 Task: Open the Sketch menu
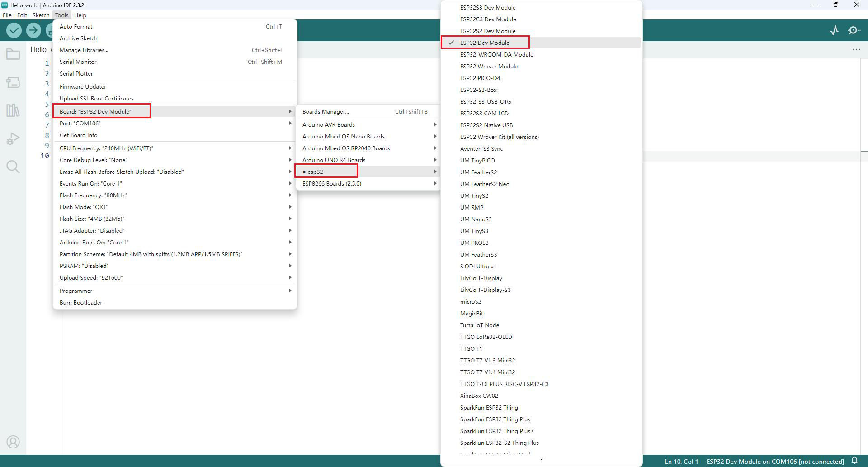click(41, 15)
